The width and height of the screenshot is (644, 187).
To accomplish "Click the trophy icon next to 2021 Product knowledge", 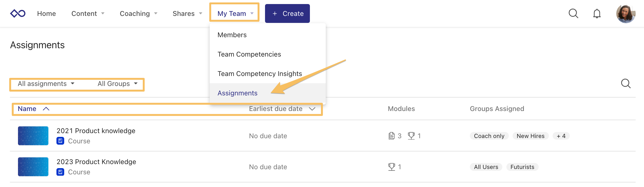I will (x=411, y=136).
